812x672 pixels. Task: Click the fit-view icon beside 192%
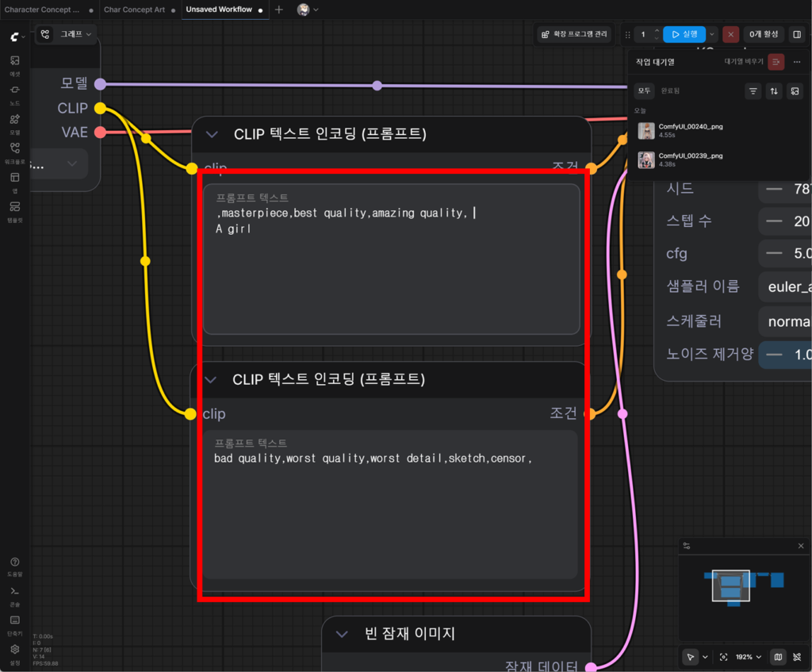click(x=723, y=657)
